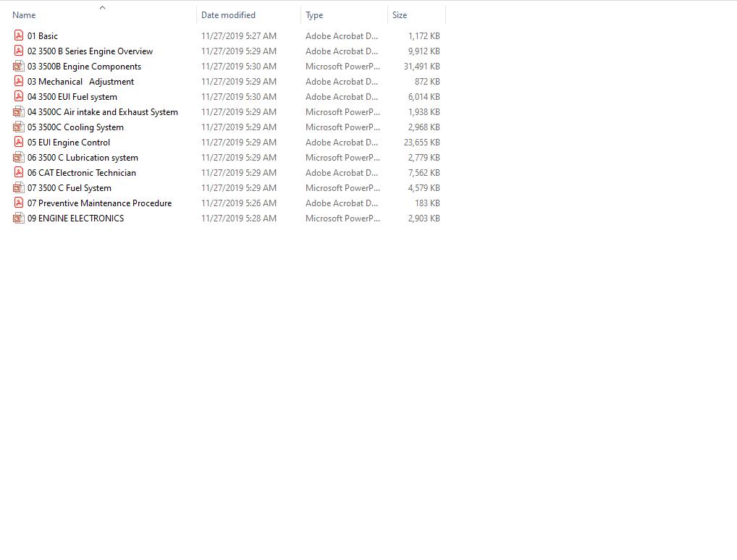Viewport: 737px width, 560px height.
Task: Sort by Date modified column header
Action: [x=228, y=15]
